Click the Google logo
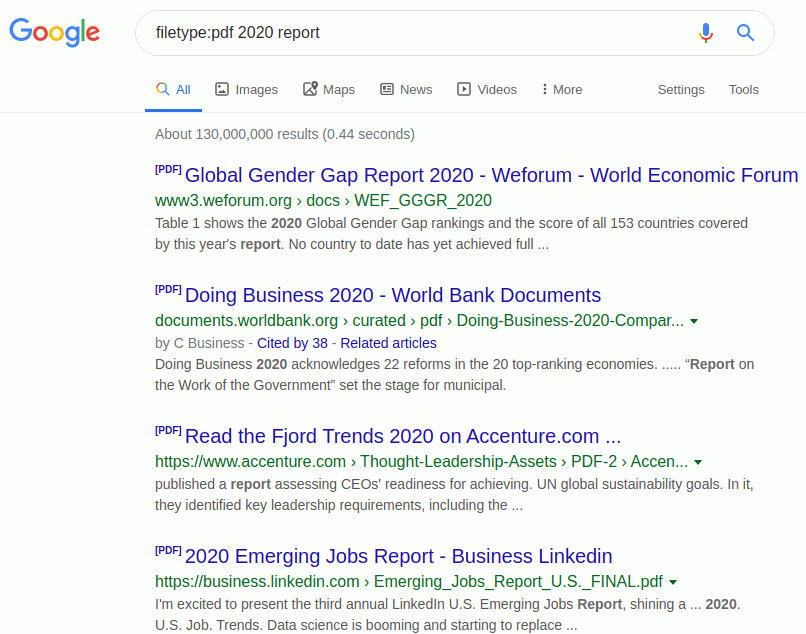806x634 pixels. (x=55, y=32)
